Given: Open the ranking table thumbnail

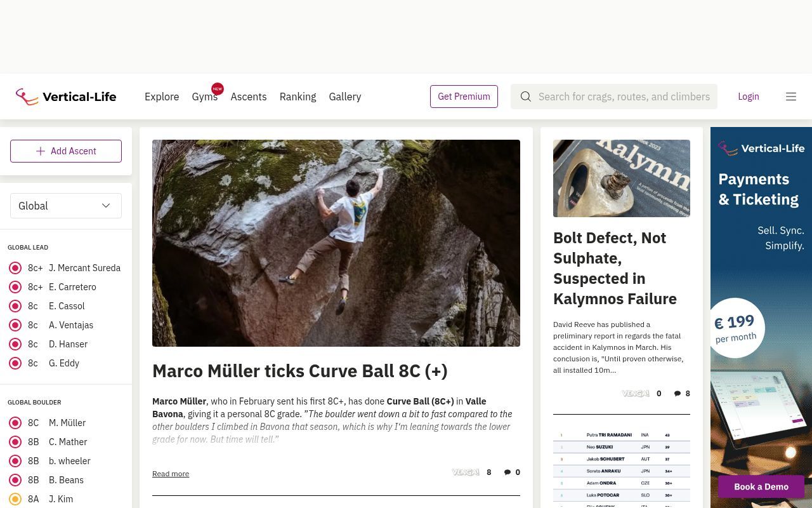Looking at the screenshot, I should (622, 467).
